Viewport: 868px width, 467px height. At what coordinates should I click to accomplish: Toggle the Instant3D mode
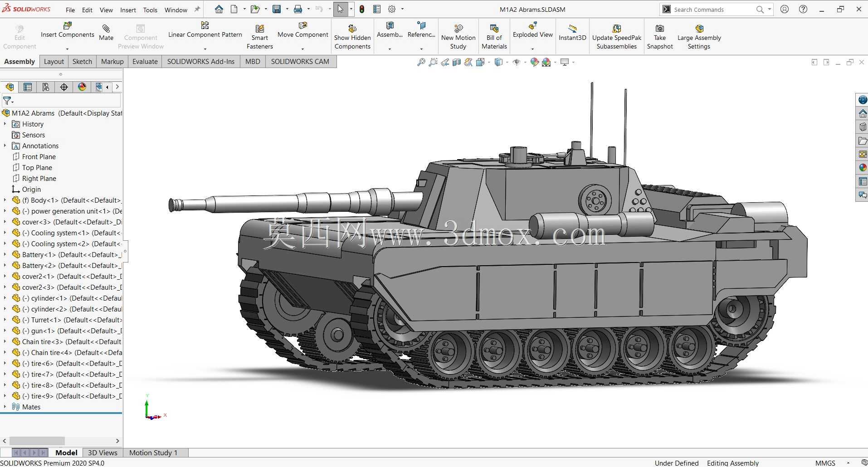(572, 33)
